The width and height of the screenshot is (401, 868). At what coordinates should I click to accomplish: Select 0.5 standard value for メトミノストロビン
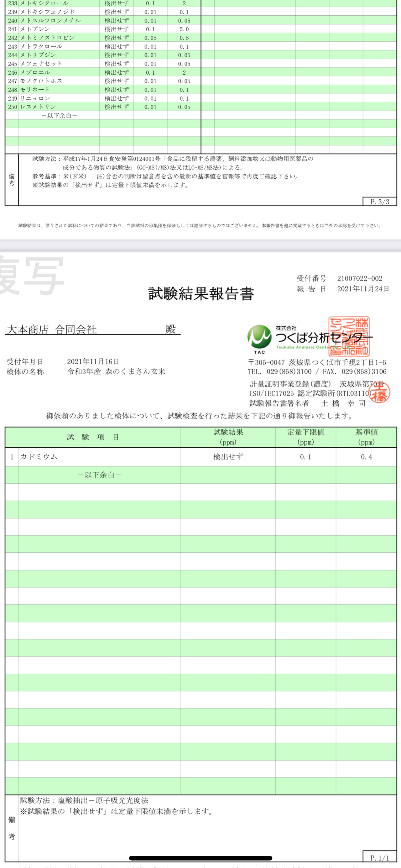click(x=184, y=38)
